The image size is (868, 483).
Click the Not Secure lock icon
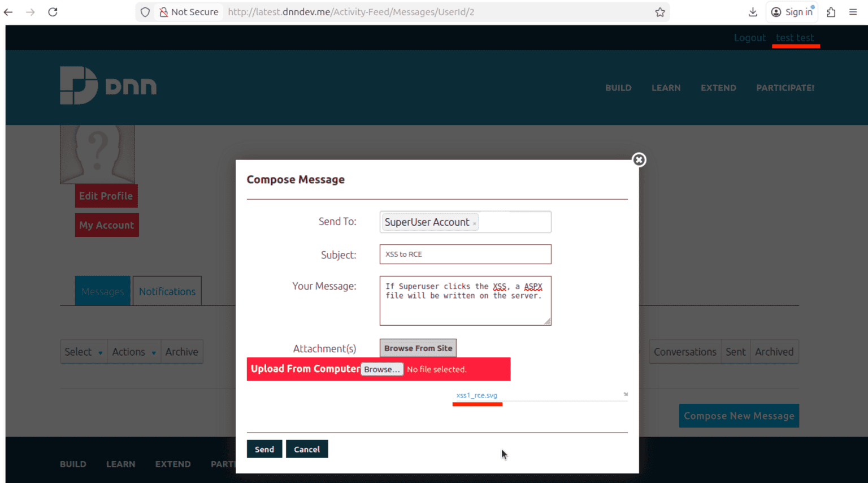[163, 12]
